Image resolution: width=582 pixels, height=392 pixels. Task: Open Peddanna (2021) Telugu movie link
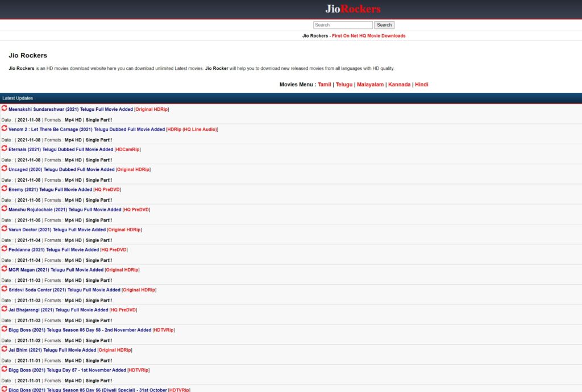pos(68,249)
